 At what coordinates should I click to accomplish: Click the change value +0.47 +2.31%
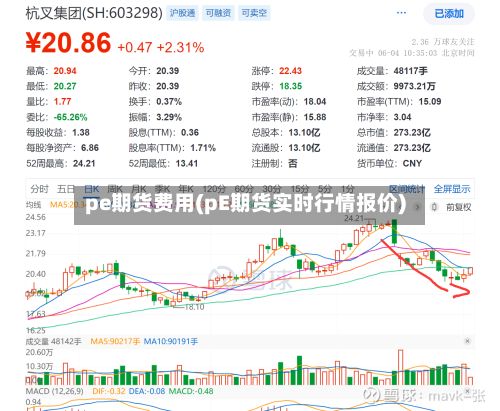pyautogui.click(x=161, y=47)
